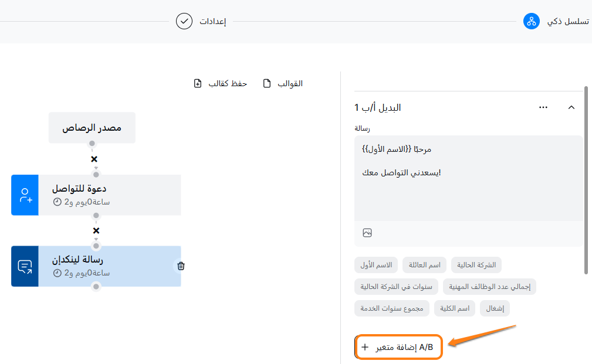Insert the 'اسم العائلة' variable tag
592x364 pixels.
424,265
